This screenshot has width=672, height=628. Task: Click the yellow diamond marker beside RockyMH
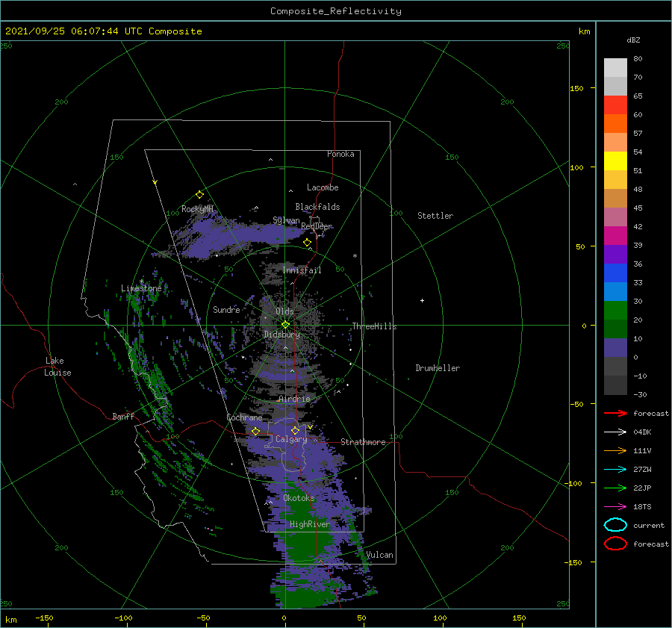pyautogui.click(x=199, y=195)
